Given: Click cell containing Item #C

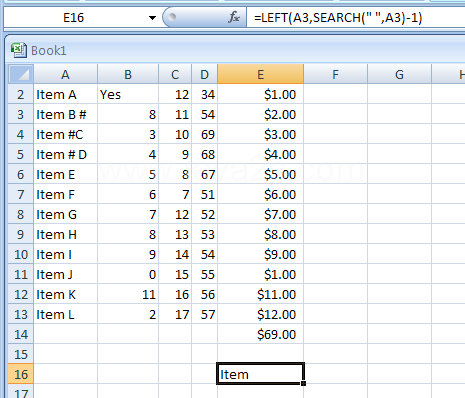Looking at the screenshot, I should pyautogui.click(x=65, y=134).
